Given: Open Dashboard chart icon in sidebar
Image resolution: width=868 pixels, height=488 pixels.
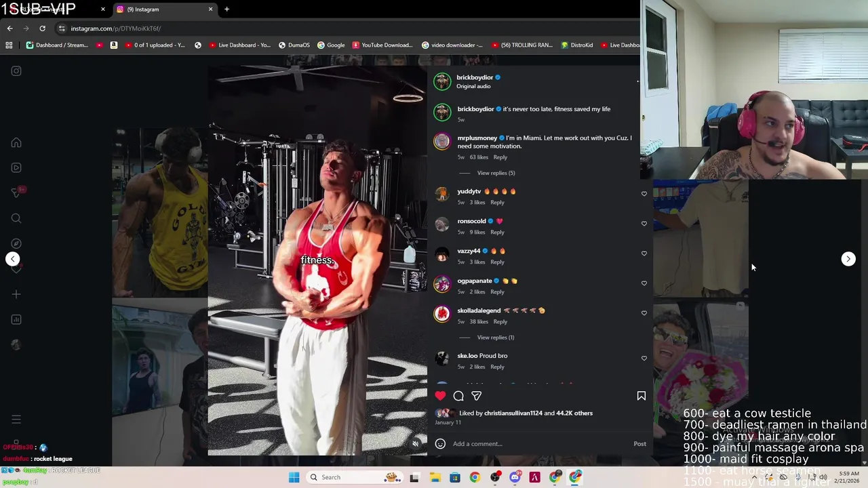Looking at the screenshot, I should pos(16,319).
